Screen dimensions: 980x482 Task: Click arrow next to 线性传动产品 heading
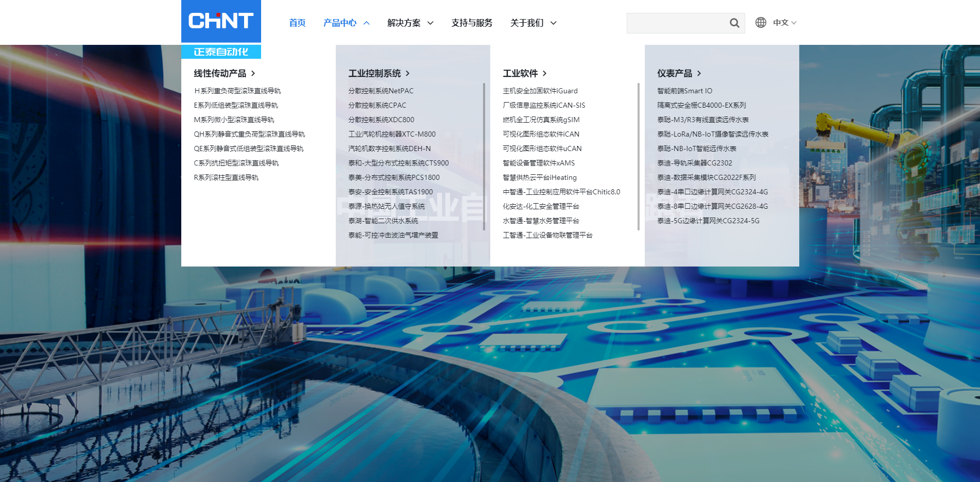point(253,74)
